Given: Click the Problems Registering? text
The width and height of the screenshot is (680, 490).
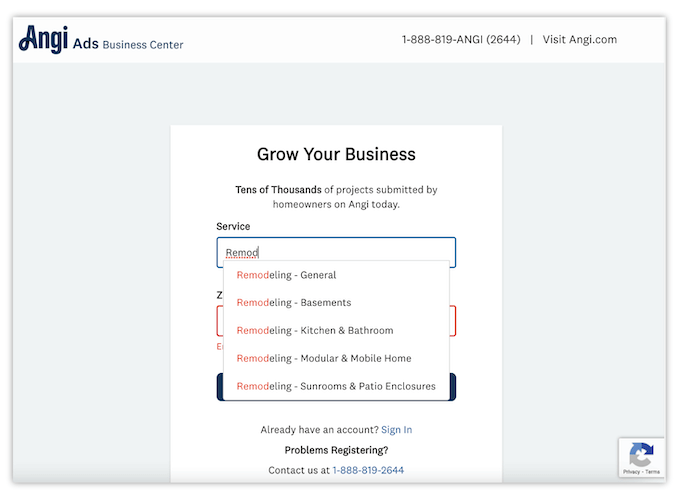Looking at the screenshot, I should pyautogui.click(x=336, y=450).
